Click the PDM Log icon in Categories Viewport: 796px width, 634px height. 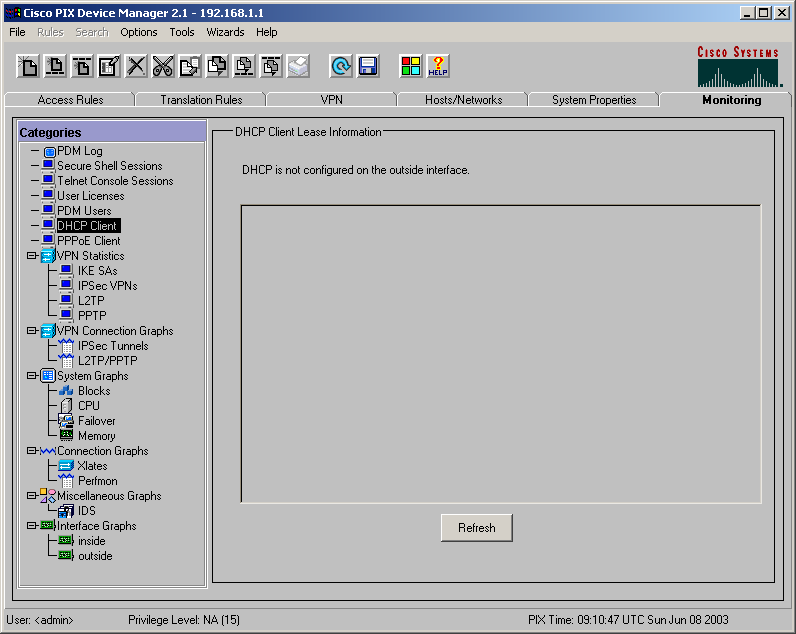click(x=49, y=151)
